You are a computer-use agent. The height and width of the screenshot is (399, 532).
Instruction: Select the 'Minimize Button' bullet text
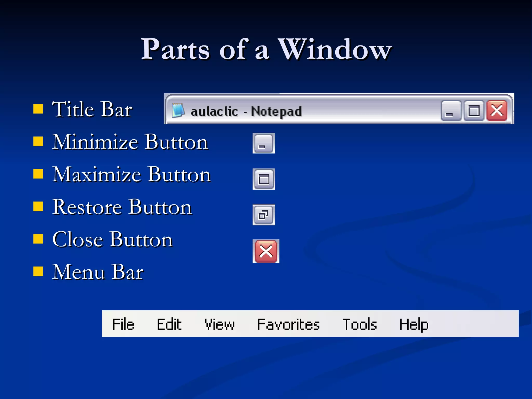(x=130, y=142)
